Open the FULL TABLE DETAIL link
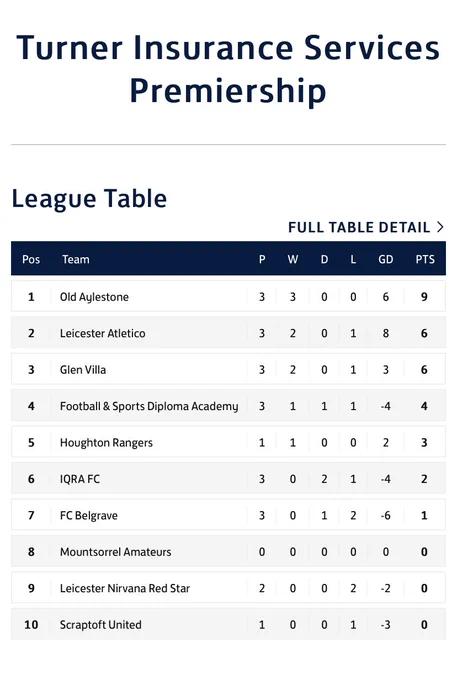 (366, 227)
